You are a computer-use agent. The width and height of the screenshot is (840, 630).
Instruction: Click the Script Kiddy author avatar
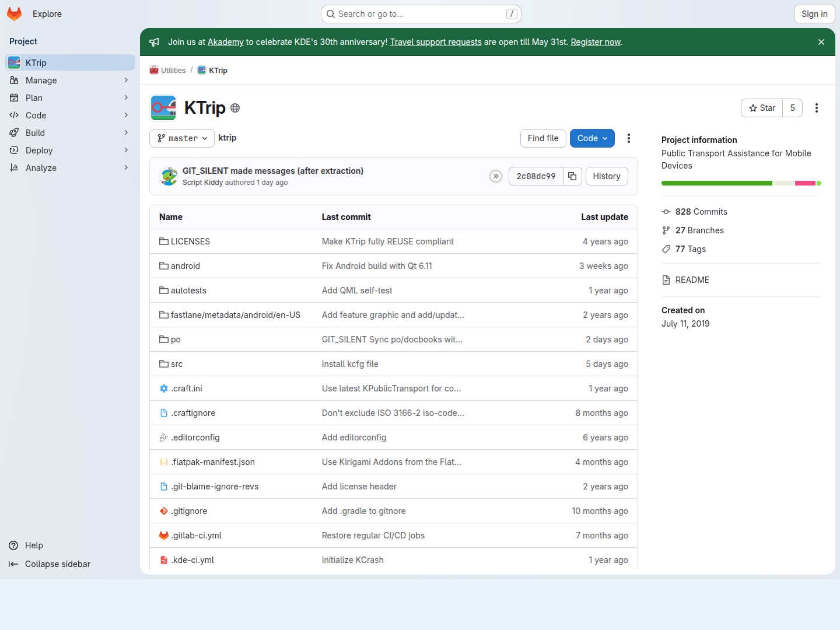169,176
